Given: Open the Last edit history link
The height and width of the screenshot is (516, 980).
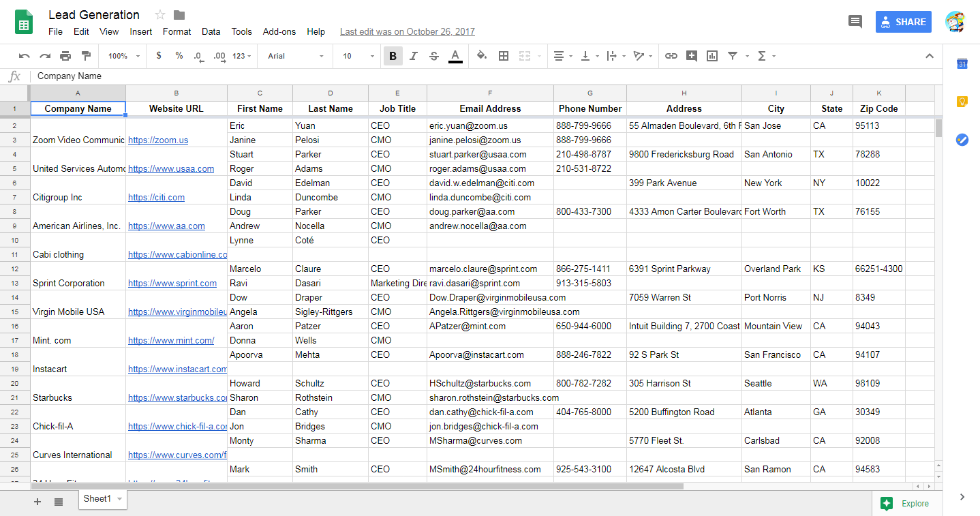Looking at the screenshot, I should pos(408,31).
